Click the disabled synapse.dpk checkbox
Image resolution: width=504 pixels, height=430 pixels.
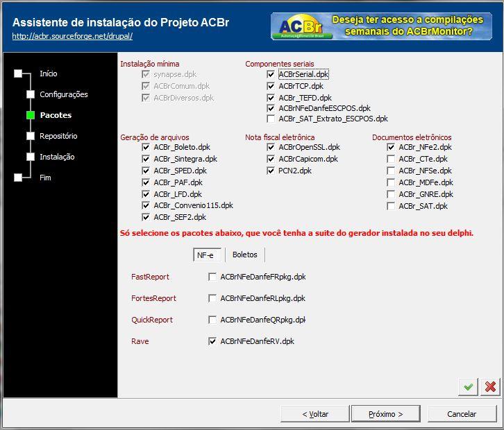[146, 74]
